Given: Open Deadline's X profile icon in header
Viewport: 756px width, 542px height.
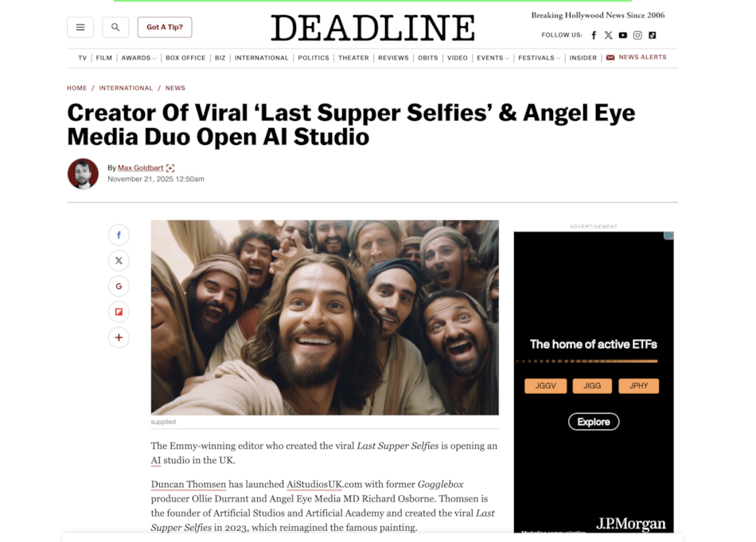Looking at the screenshot, I should click(x=609, y=35).
